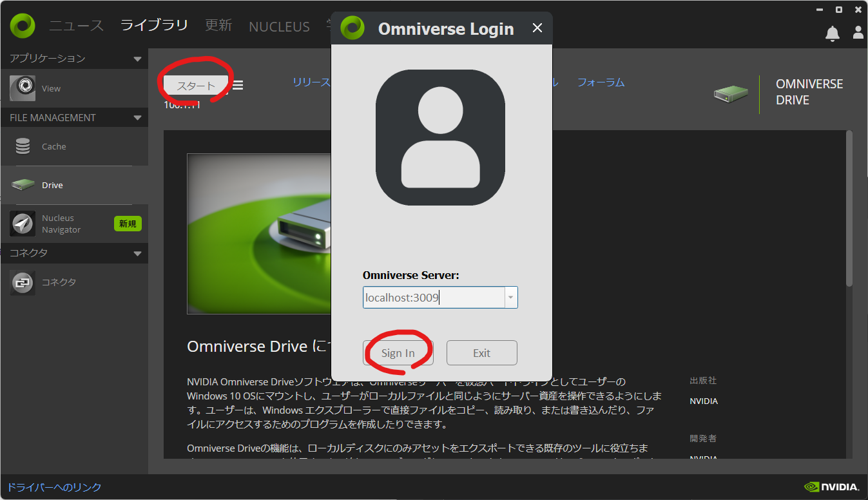
Task: Click the Sign In button
Action: coord(398,352)
